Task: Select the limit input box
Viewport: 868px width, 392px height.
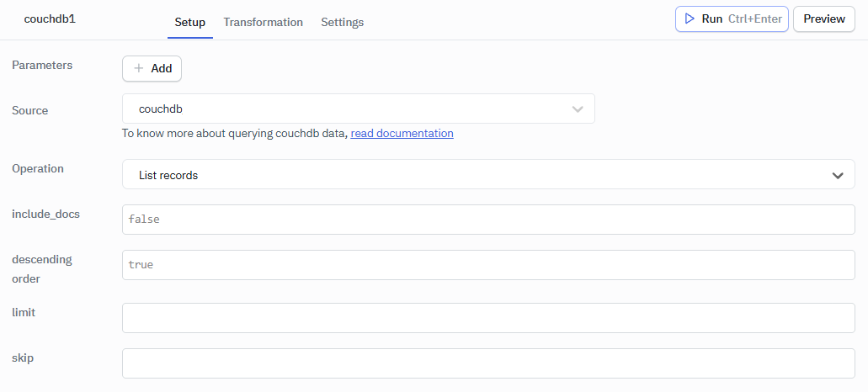Action: pyautogui.click(x=488, y=318)
